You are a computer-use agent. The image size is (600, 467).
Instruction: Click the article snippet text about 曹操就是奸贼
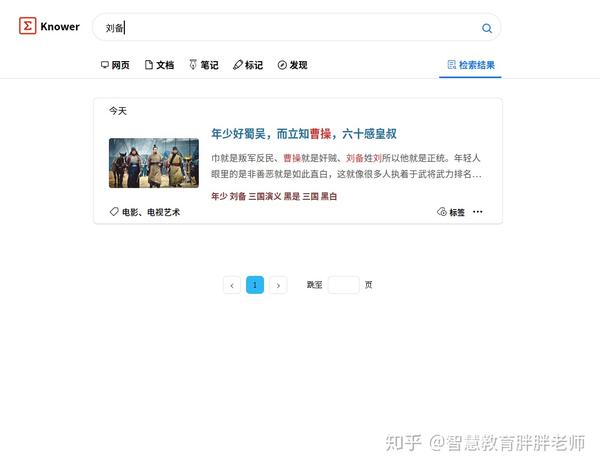click(x=346, y=166)
